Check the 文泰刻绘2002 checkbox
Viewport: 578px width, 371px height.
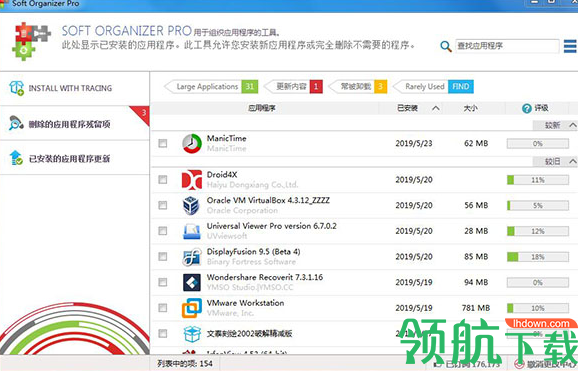[163, 334]
